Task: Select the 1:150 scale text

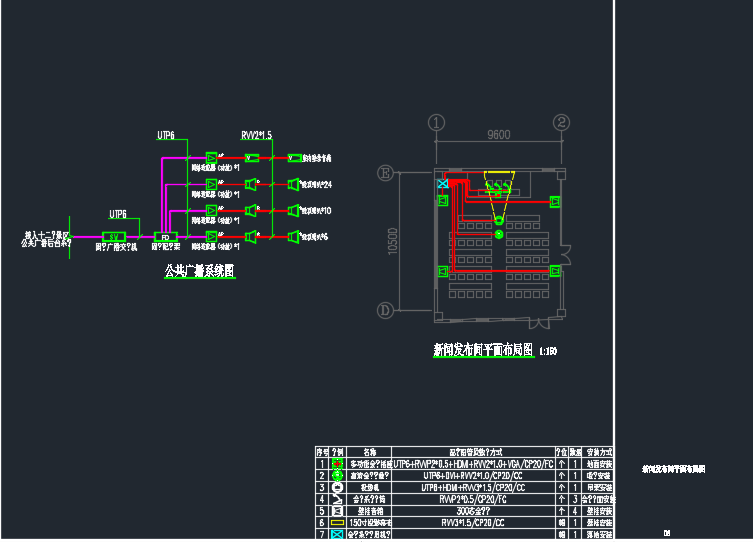Action: click(548, 351)
